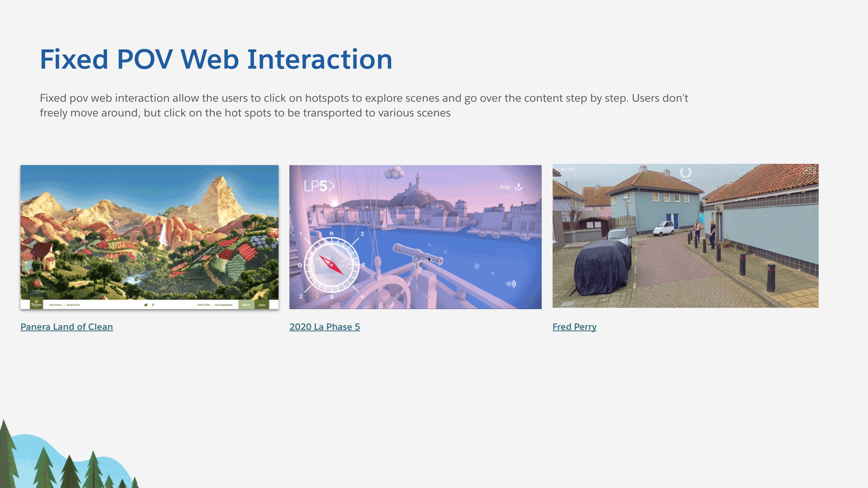Click How To Play in the Panera footer
This screenshot has height=488, width=868.
pos(204,305)
